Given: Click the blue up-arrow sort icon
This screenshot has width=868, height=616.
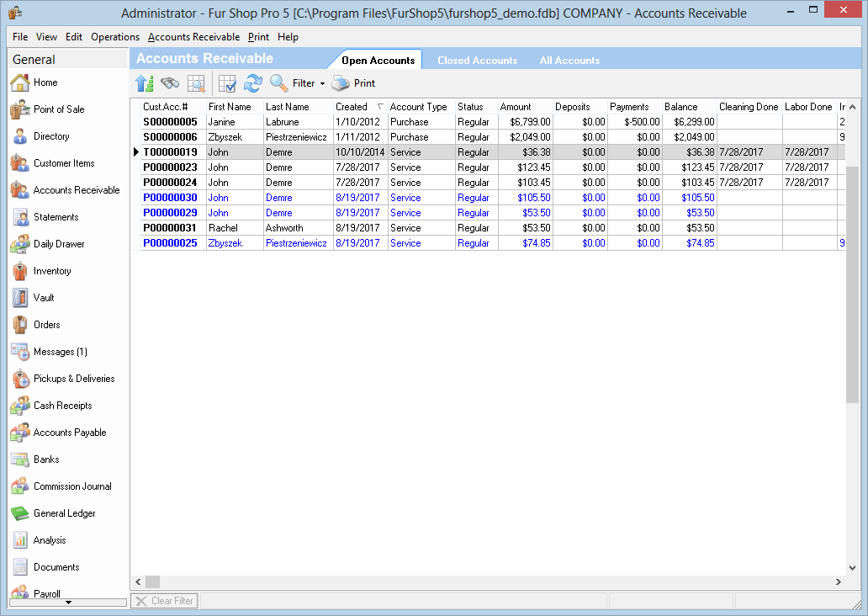Looking at the screenshot, I should click(x=144, y=83).
